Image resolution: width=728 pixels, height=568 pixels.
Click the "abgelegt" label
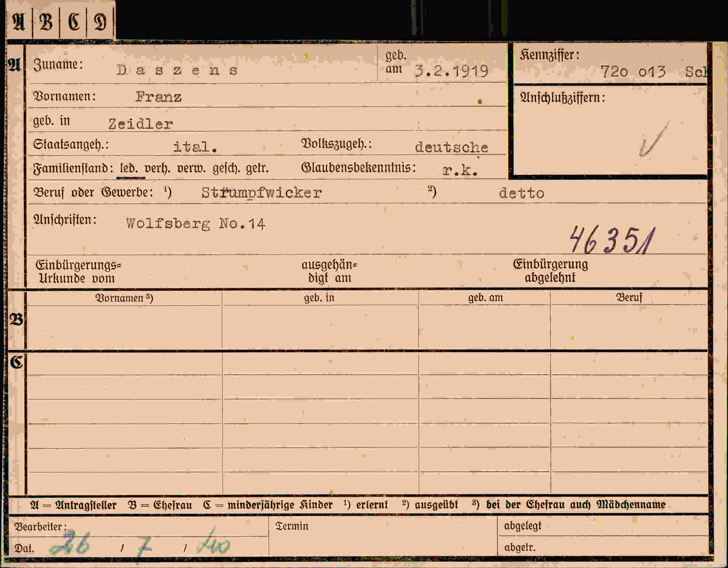[x=523, y=526]
